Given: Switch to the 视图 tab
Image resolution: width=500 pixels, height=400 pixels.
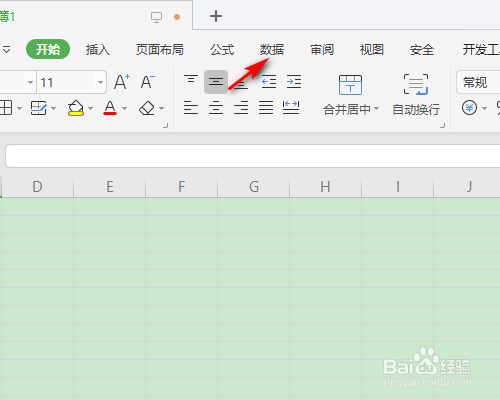Looking at the screenshot, I should point(372,50).
